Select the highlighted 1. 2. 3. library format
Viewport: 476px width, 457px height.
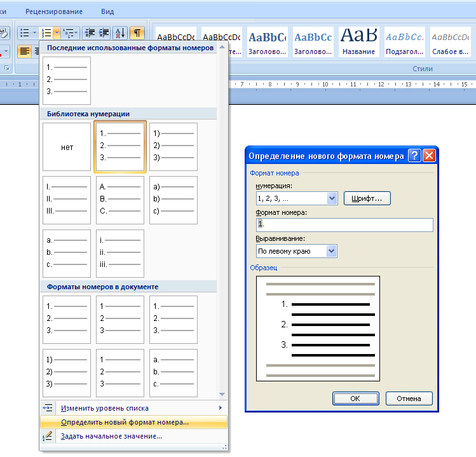click(120, 147)
